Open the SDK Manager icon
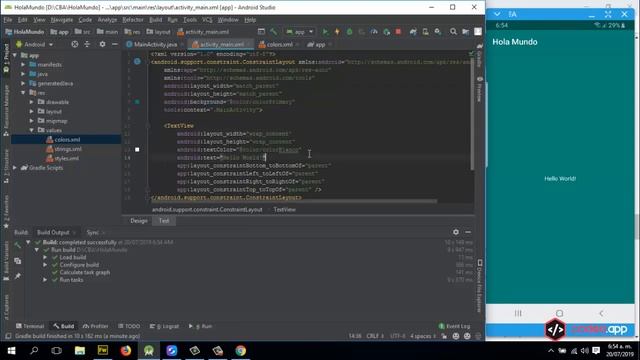Screen dimensions: 640x360 (x=438, y=32)
